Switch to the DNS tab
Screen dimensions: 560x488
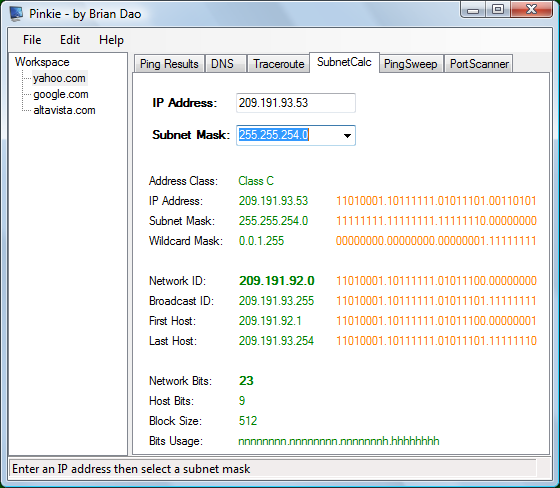click(x=225, y=64)
